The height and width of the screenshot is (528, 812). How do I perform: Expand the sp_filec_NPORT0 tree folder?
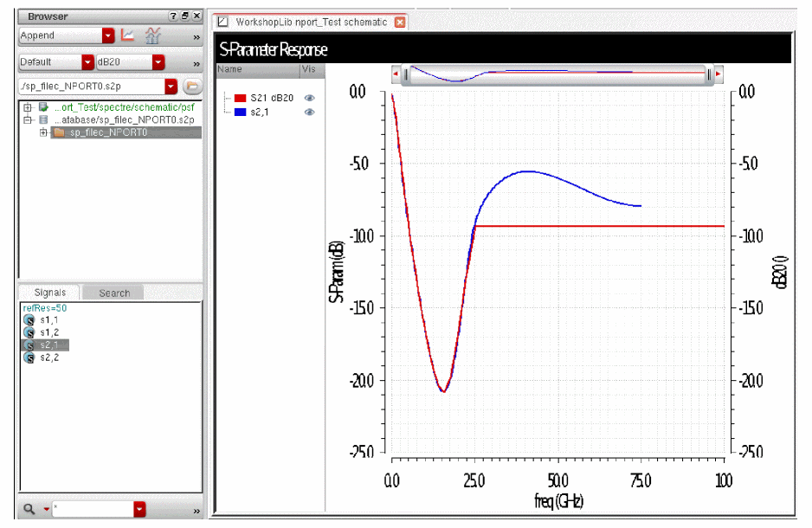(44, 132)
